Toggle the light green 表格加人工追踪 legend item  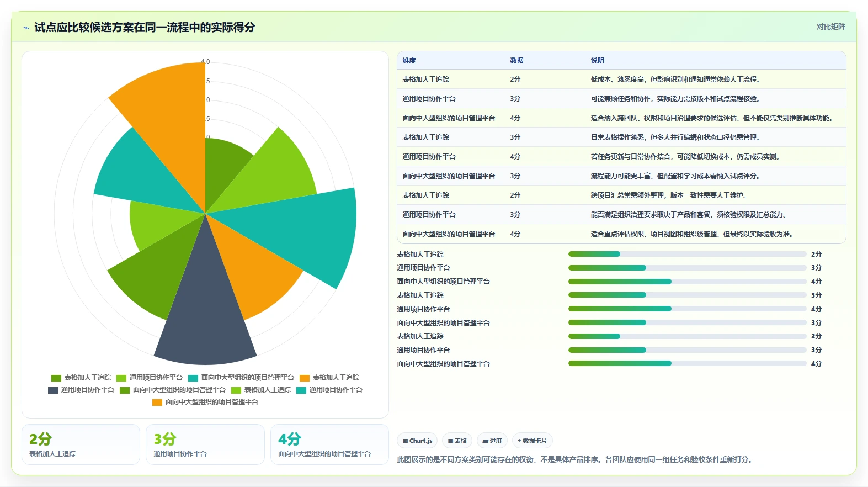[x=261, y=390]
